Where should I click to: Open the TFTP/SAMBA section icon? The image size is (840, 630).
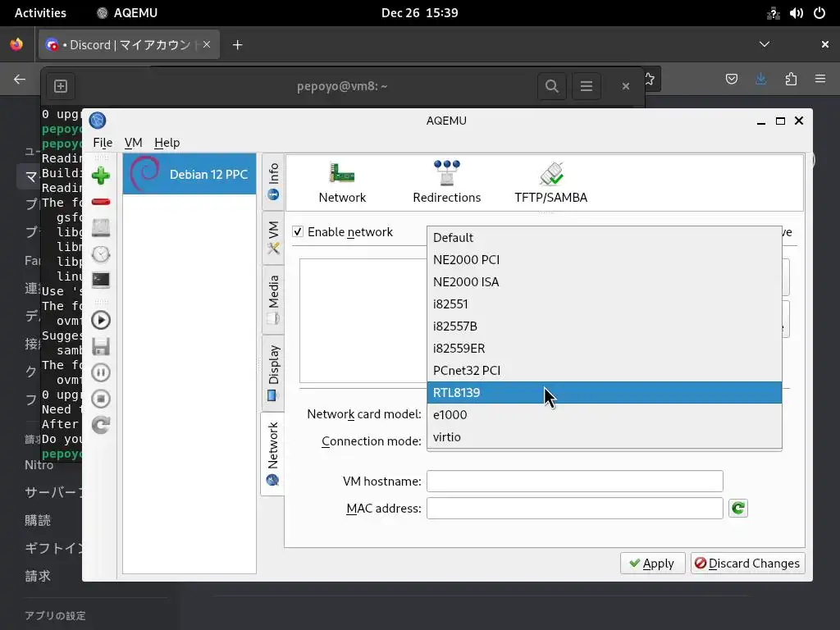(x=551, y=183)
